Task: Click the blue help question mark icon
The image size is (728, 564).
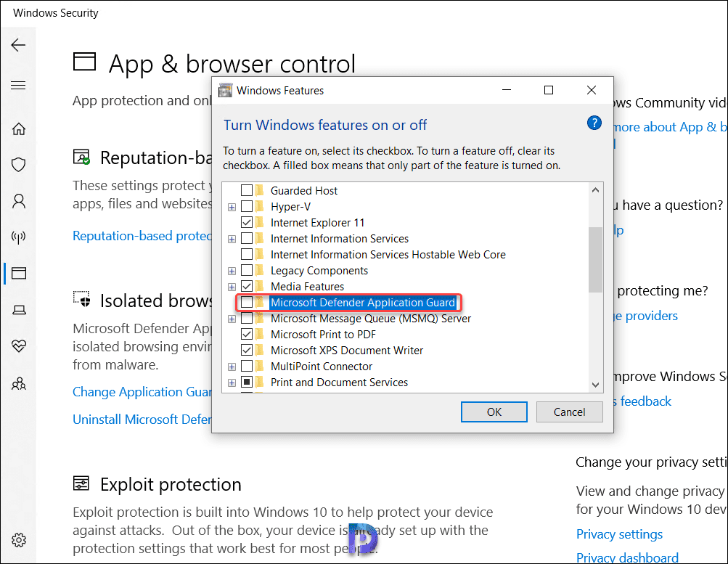Action: pos(594,123)
